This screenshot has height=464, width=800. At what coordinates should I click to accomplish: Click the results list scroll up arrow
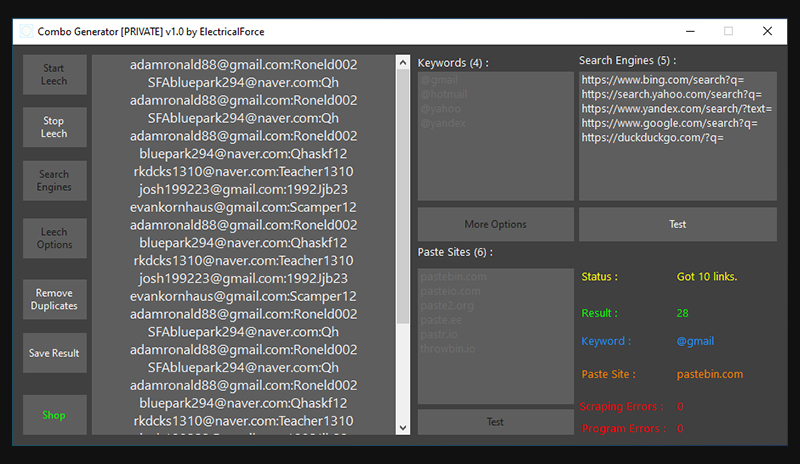403,62
